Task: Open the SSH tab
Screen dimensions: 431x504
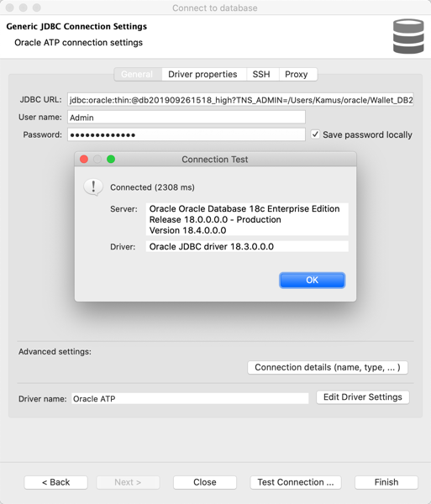Action: (261, 74)
